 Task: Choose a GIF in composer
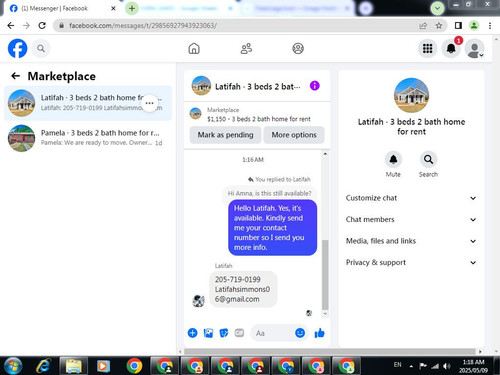click(239, 333)
